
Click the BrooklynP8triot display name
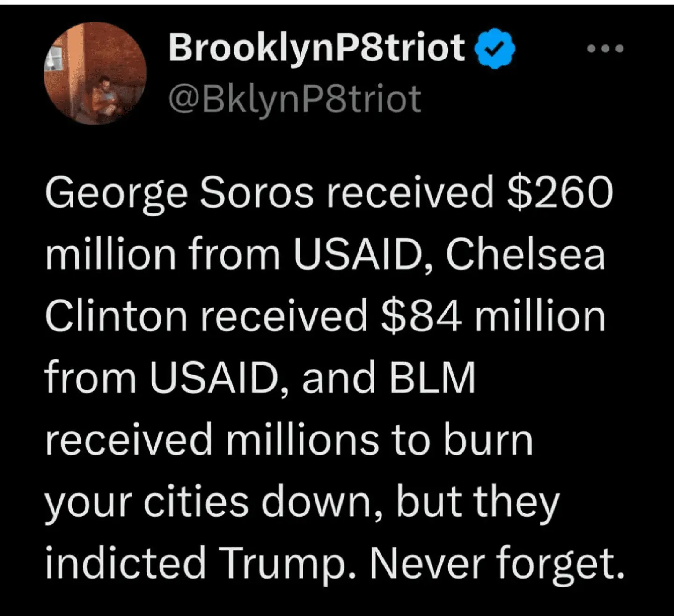click(317, 48)
